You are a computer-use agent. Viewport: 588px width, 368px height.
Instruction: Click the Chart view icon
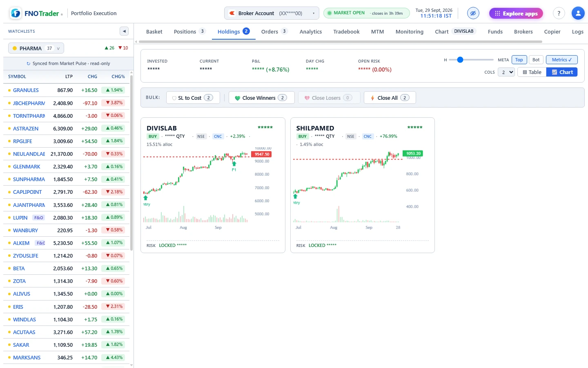click(x=555, y=72)
